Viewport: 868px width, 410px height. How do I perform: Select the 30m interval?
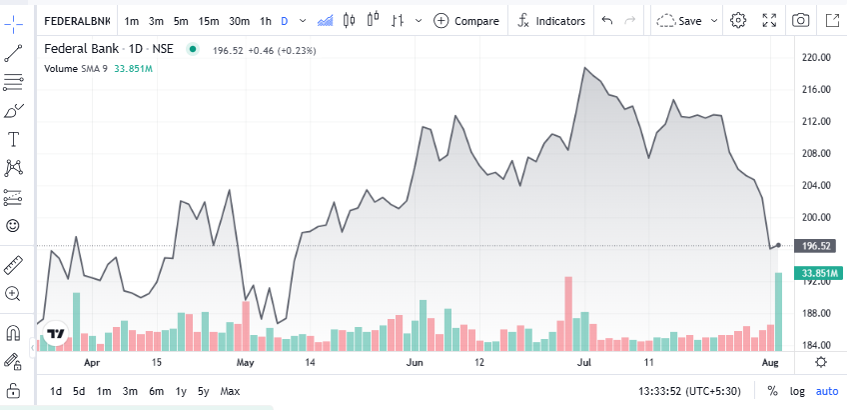tap(239, 21)
